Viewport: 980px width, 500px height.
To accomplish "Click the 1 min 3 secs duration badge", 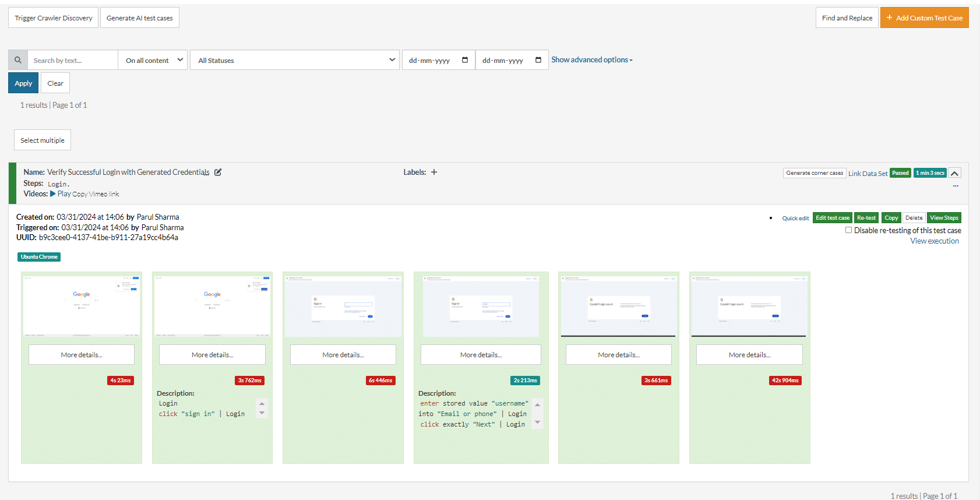I will coord(930,173).
